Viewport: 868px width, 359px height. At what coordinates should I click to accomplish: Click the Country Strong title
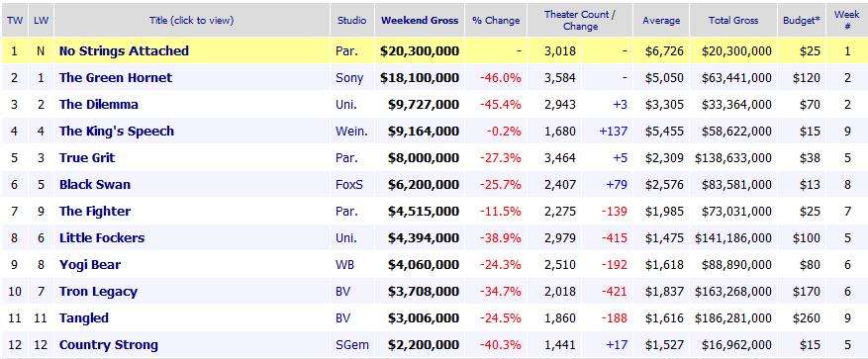[x=109, y=344]
